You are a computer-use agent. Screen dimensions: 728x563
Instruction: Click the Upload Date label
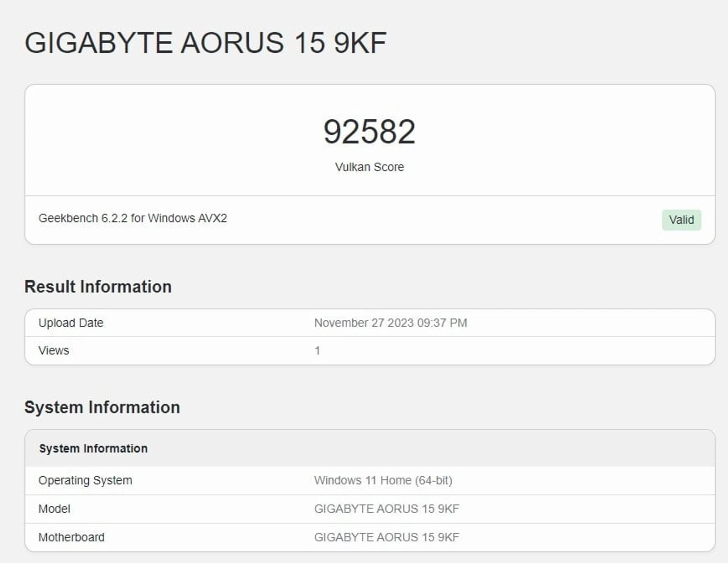71,323
